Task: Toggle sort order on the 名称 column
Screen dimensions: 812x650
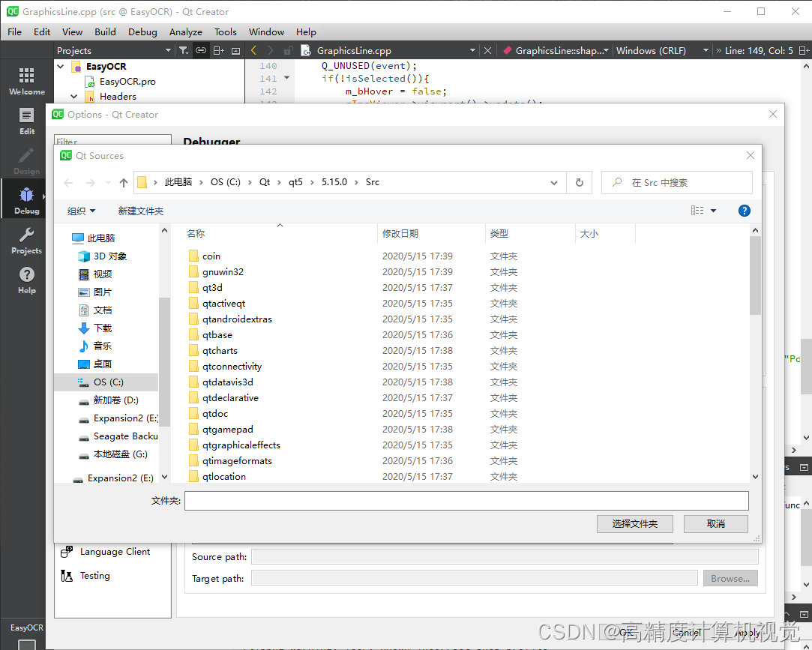Action: (195, 233)
